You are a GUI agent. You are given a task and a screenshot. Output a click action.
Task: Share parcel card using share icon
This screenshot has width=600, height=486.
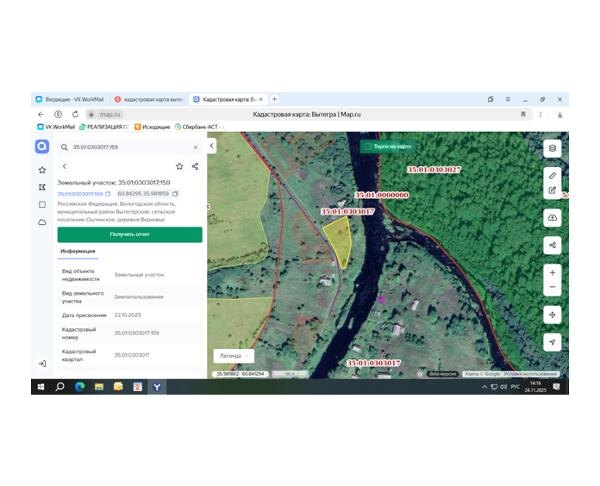pos(195,166)
